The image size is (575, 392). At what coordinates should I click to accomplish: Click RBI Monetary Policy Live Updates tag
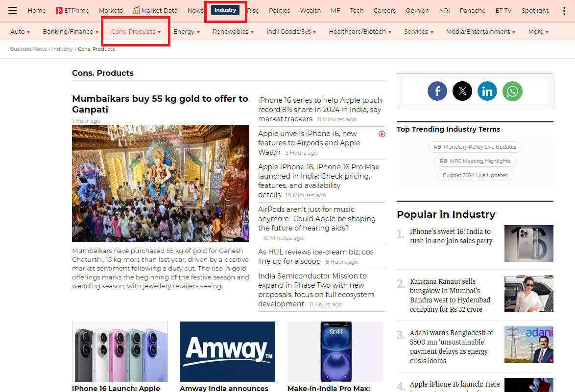coord(475,147)
